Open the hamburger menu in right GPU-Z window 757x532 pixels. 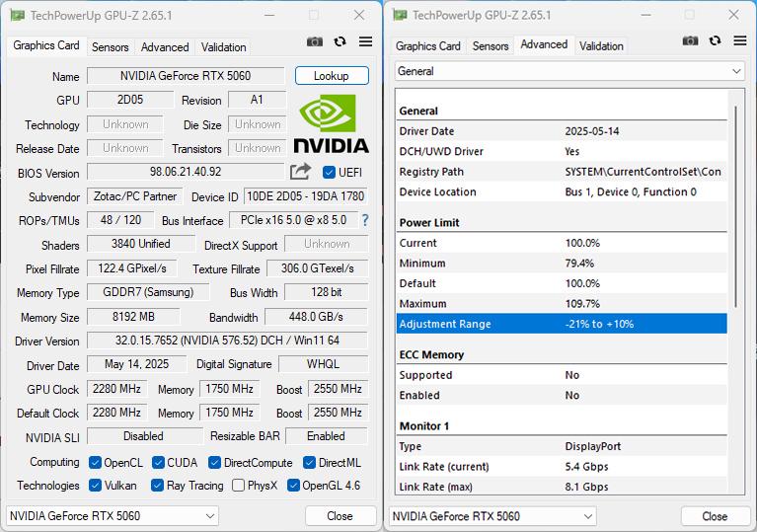click(x=740, y=41)
